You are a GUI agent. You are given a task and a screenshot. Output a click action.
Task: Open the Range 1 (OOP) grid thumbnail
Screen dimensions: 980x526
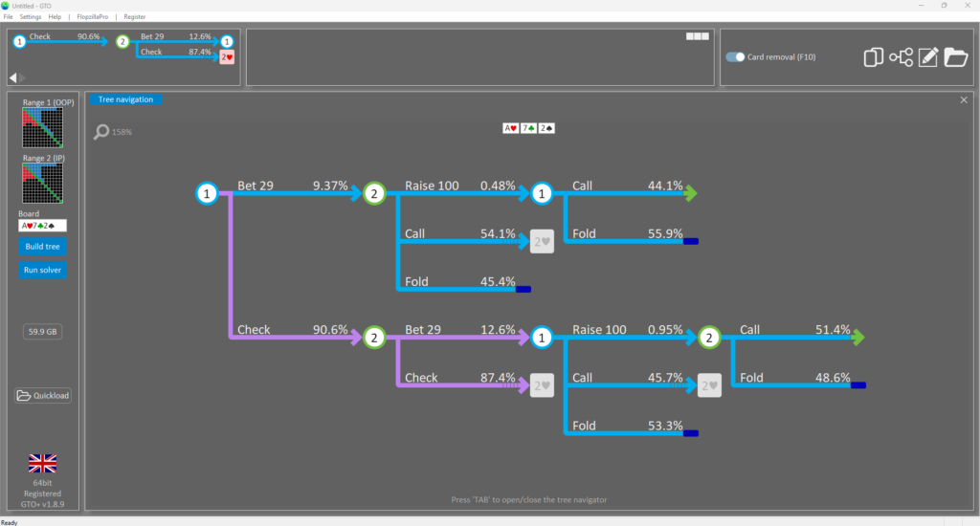pyautogui.click(x=42, y=127)
